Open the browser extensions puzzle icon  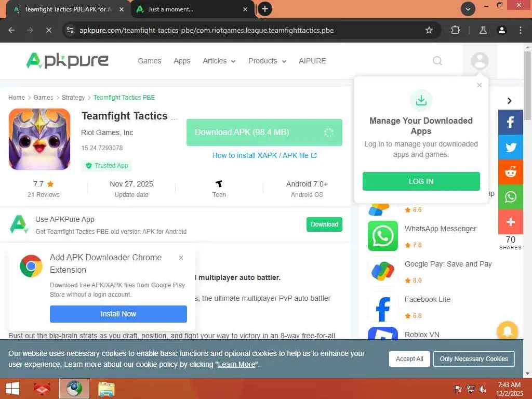[x=455, y=30]
